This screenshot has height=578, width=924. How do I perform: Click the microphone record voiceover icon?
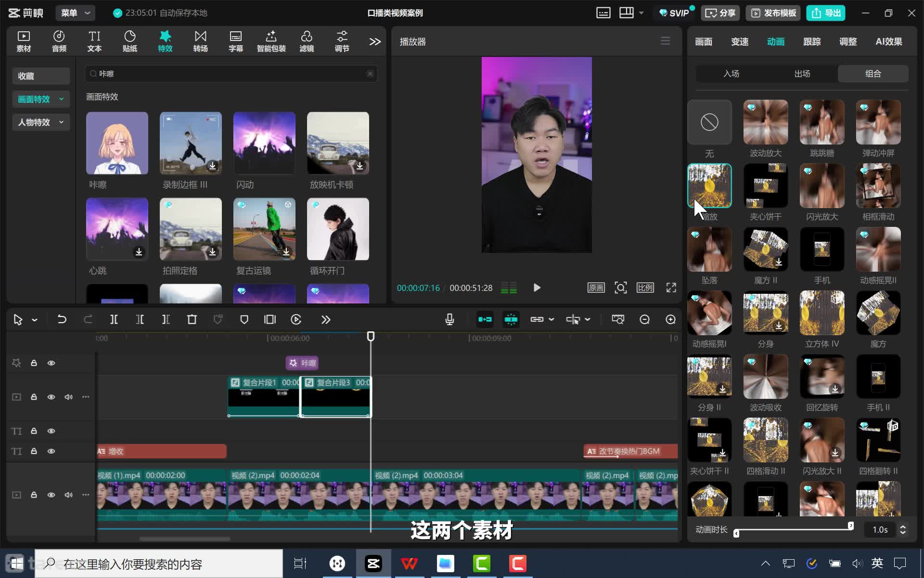(449, 319)
